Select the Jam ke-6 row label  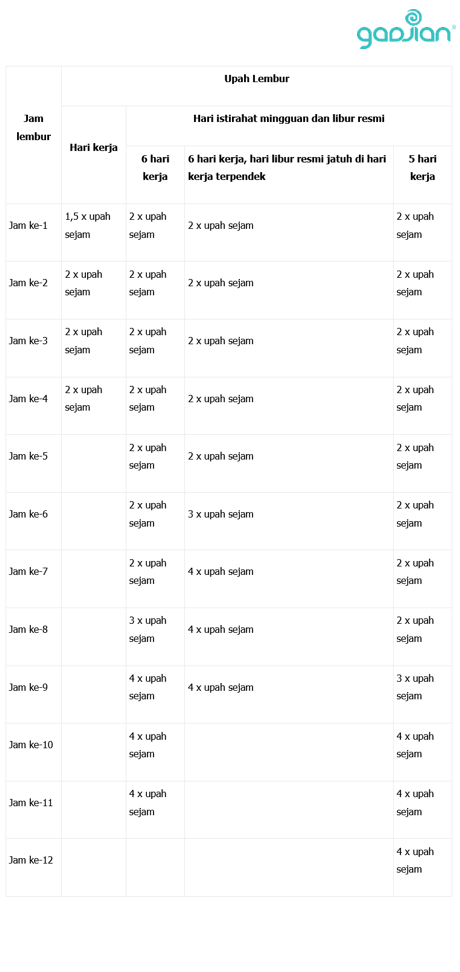click(28, 514)
